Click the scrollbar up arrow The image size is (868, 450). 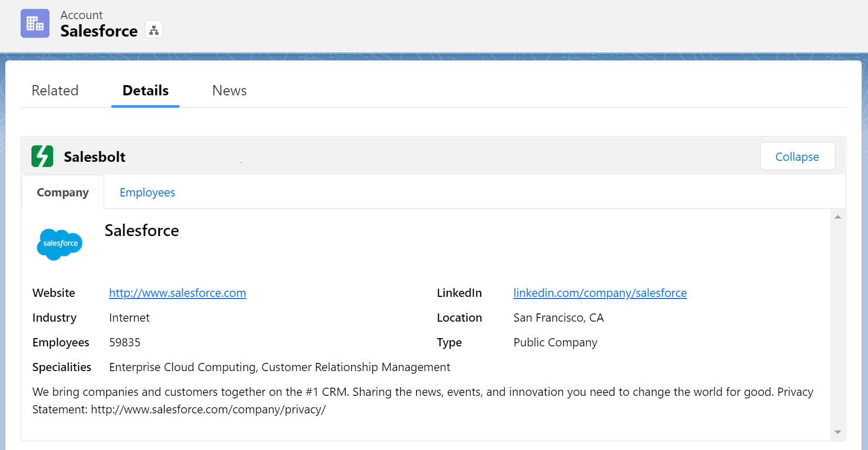pyautogui.click(x=838, y=217)
